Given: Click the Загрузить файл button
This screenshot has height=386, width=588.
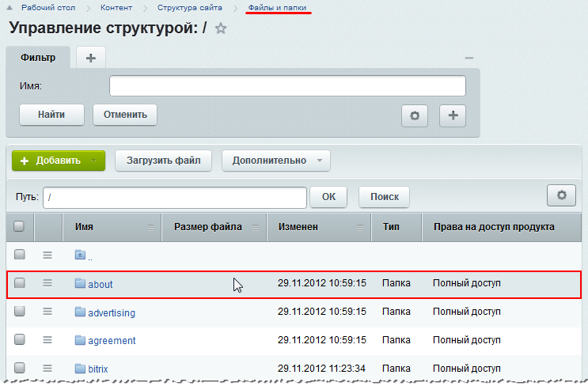Looking at the screenshot, I should pos(164,161).
